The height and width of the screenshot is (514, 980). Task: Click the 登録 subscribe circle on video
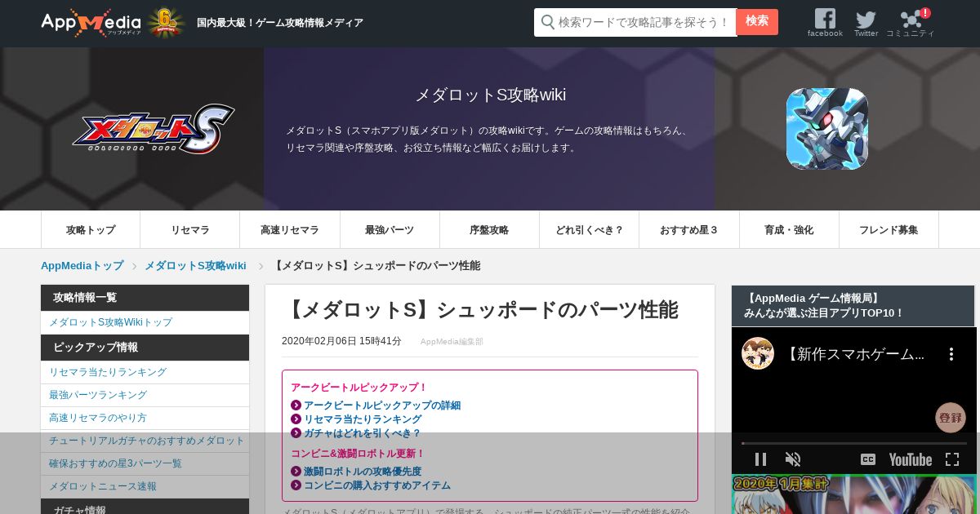point(951,418)
